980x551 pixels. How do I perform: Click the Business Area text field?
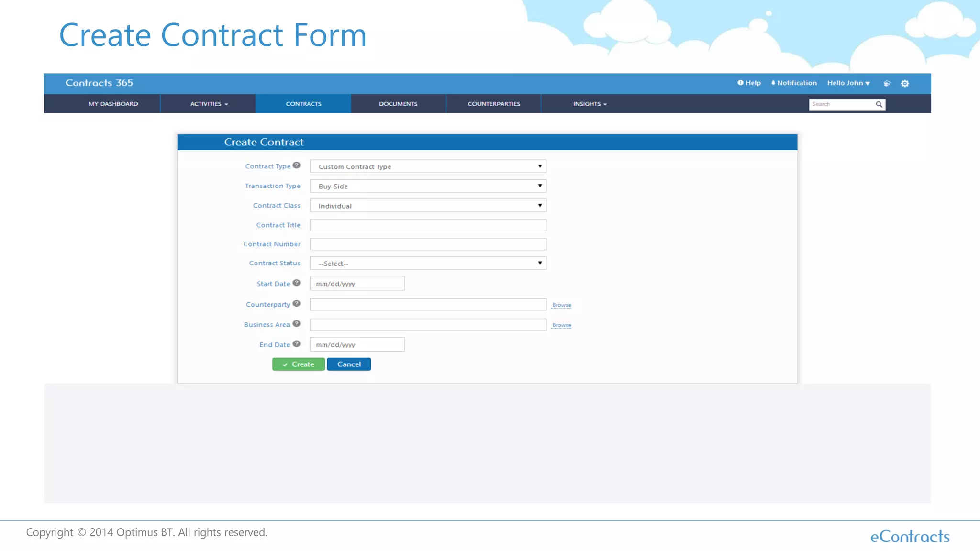(428, 325)
